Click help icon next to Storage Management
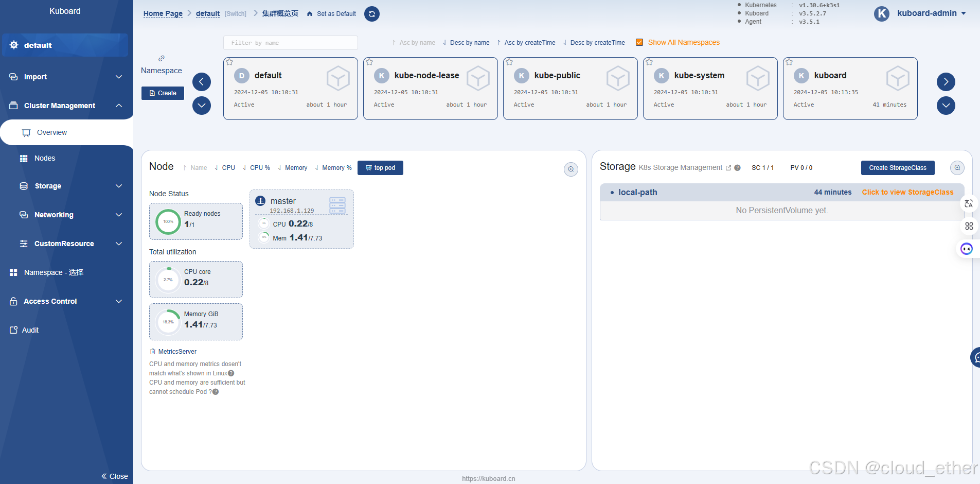Image resolution: width=980 pixels, height=484 pixels. tap(737, 168)
